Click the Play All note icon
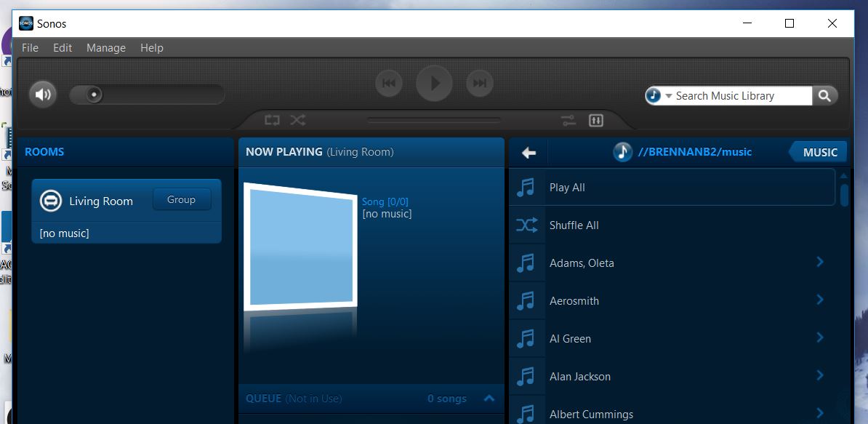868x424 pixels. tap(526, 187)
